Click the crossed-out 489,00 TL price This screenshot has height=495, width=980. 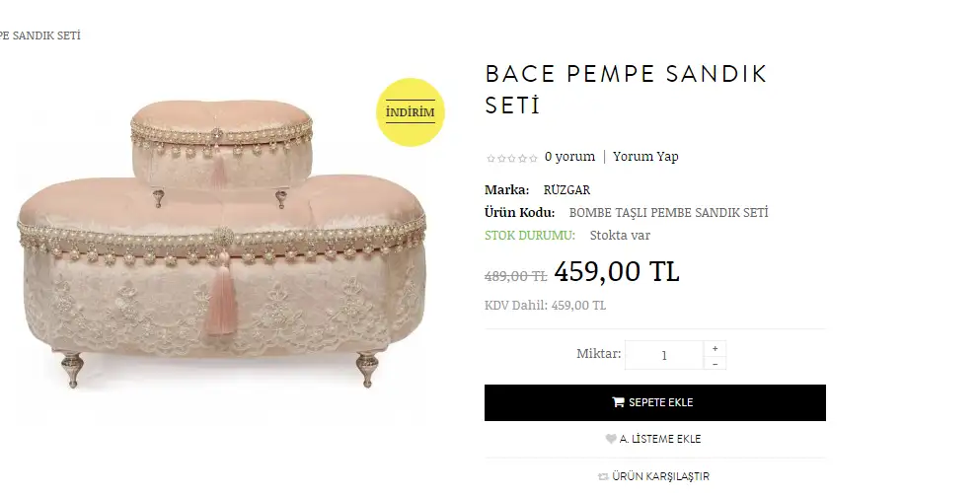[516, 276]
